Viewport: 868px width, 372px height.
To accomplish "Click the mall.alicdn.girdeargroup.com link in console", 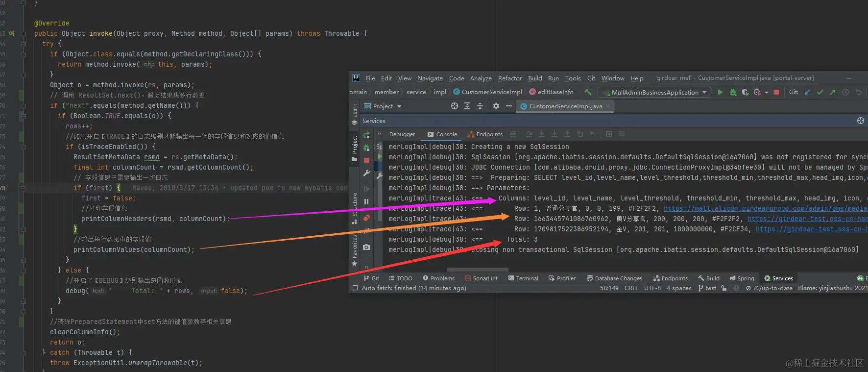I will [x=765, y=208].
